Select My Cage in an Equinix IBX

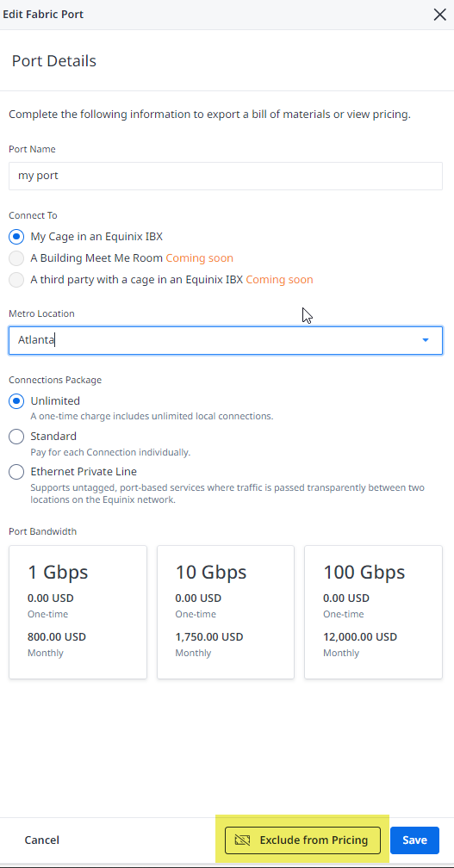pyautogui.click(x=16, y=236)
